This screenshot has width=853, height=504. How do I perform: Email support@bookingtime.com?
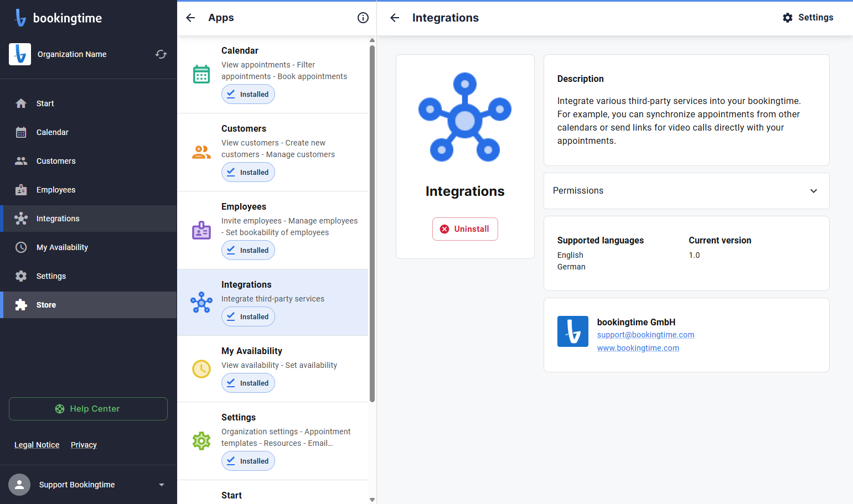point(645,335)
